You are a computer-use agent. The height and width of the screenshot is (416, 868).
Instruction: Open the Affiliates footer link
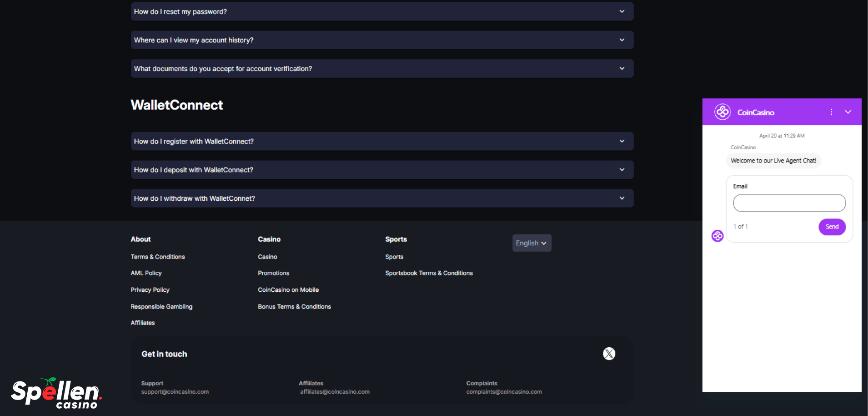click(x=143, y=323)
